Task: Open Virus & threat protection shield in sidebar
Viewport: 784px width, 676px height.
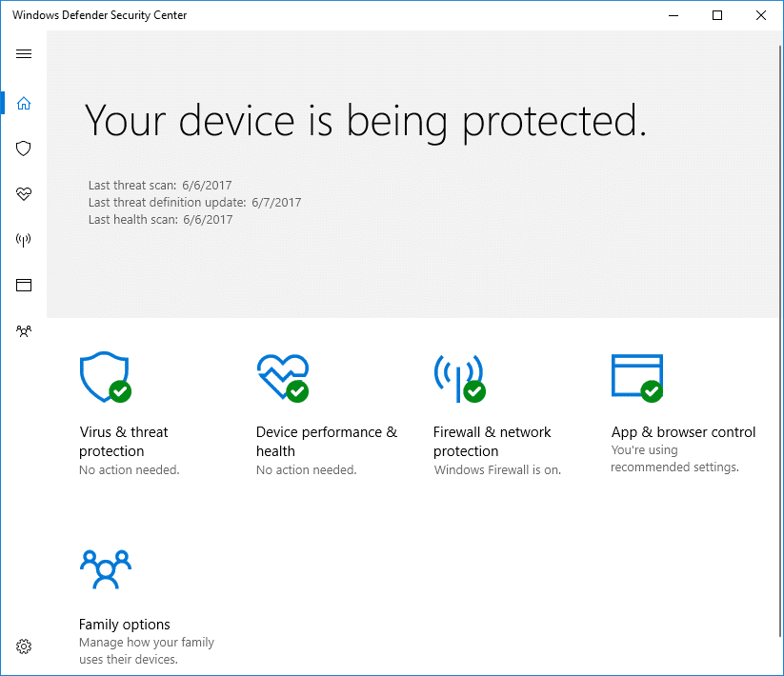Action: point(24,149)
